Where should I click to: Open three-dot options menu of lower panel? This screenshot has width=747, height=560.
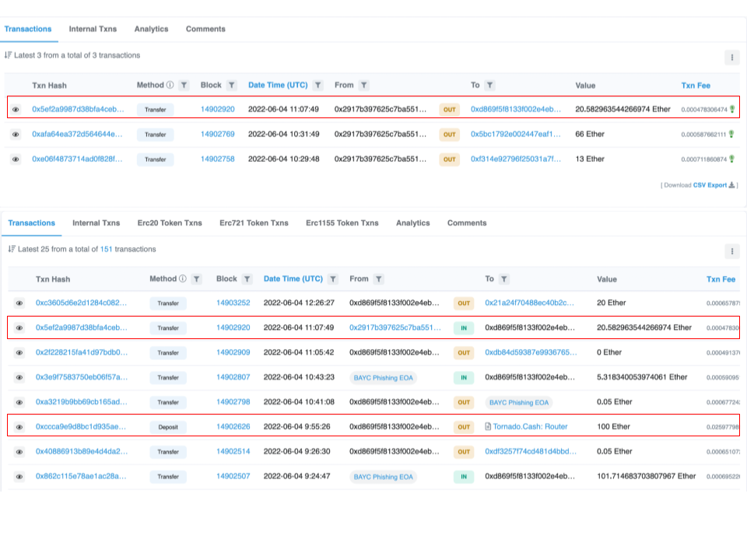732,251
